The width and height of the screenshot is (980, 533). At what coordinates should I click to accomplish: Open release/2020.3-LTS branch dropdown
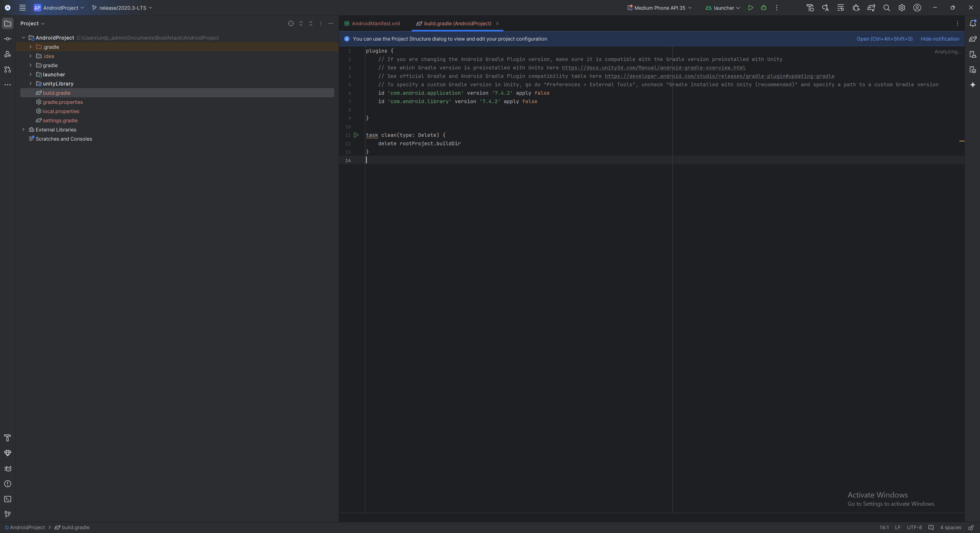pyautogui.click(x=122, y=8)
